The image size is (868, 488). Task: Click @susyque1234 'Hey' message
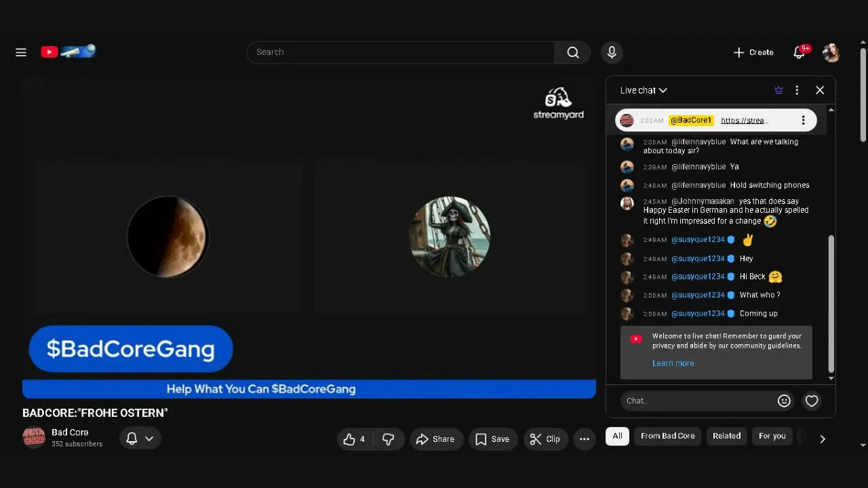click(746, 258)
